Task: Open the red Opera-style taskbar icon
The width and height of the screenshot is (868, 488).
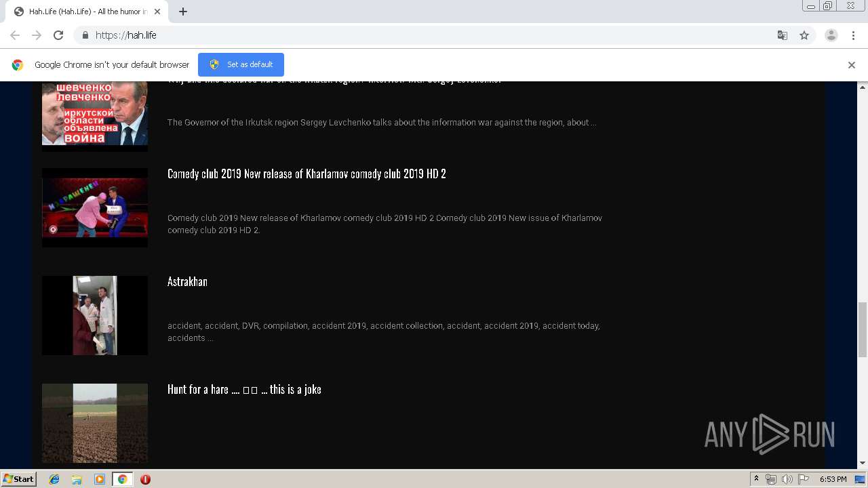Action: coord(145,479)
